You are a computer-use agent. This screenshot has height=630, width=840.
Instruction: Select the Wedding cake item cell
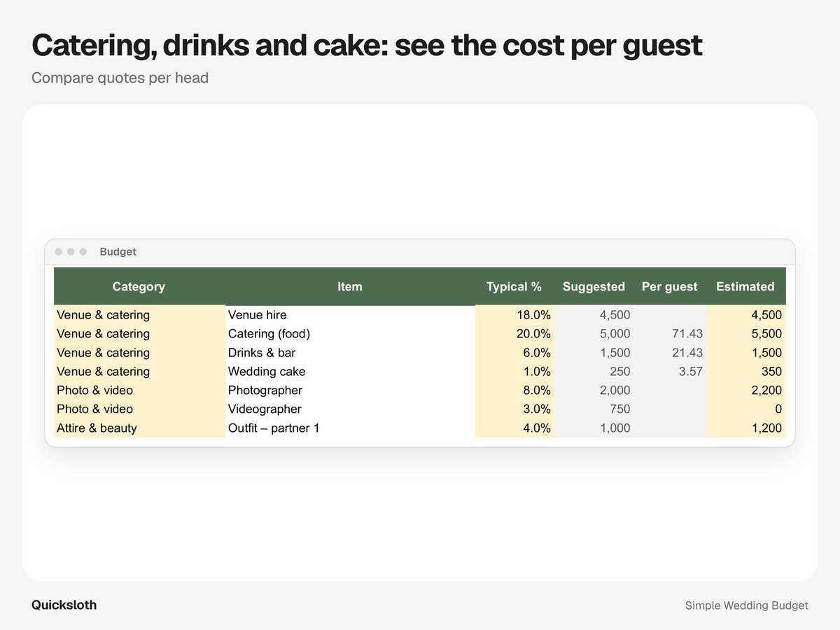(350, 372)
